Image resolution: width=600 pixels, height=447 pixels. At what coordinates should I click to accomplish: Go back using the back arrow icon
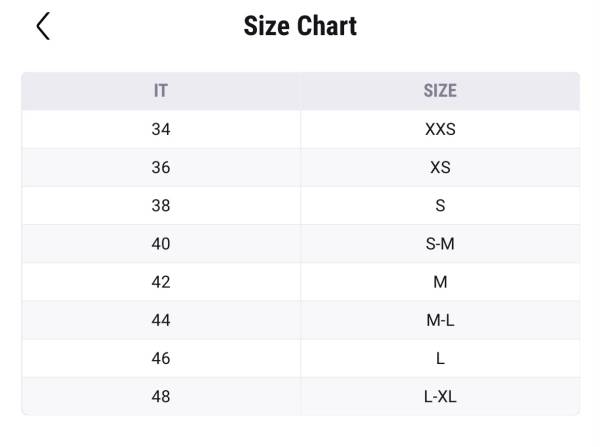click(43, 26)
